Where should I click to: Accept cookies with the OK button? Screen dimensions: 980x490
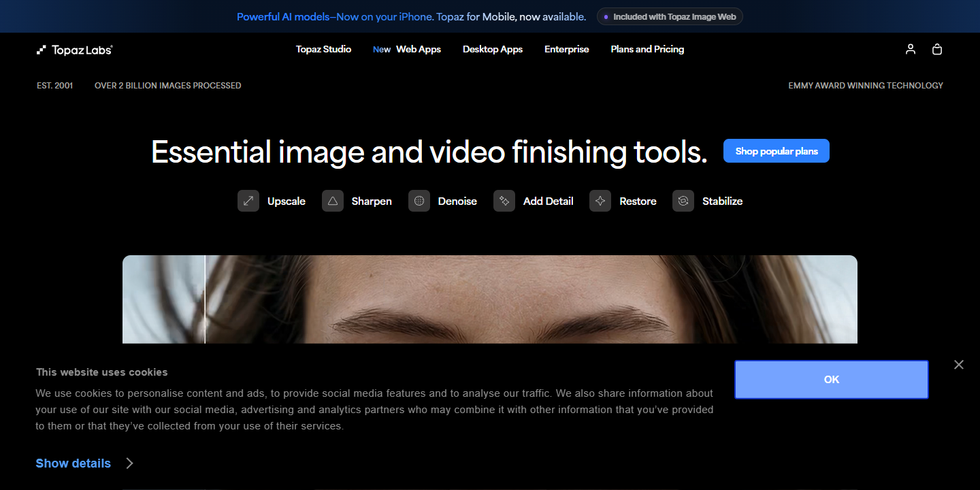click(x=832, y=380)
